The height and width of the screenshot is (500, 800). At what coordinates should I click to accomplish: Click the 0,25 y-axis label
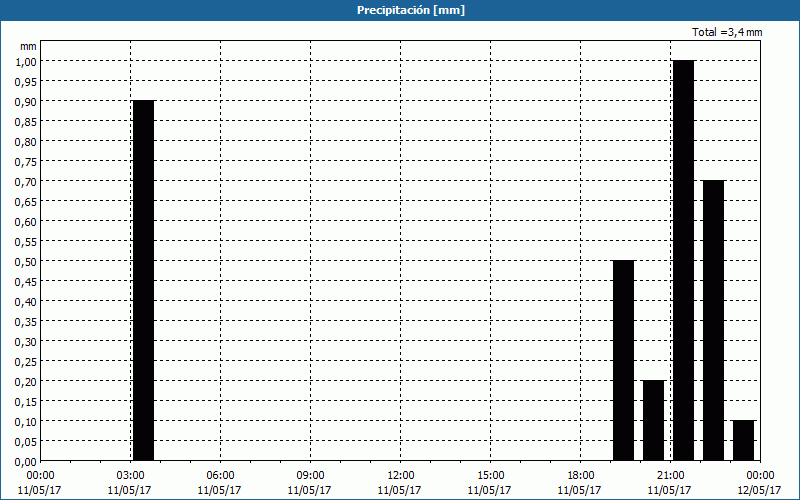tap(26, 361)
